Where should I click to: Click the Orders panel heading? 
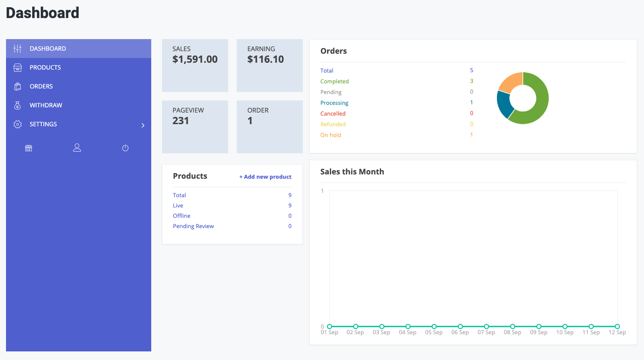pos(333,51)
